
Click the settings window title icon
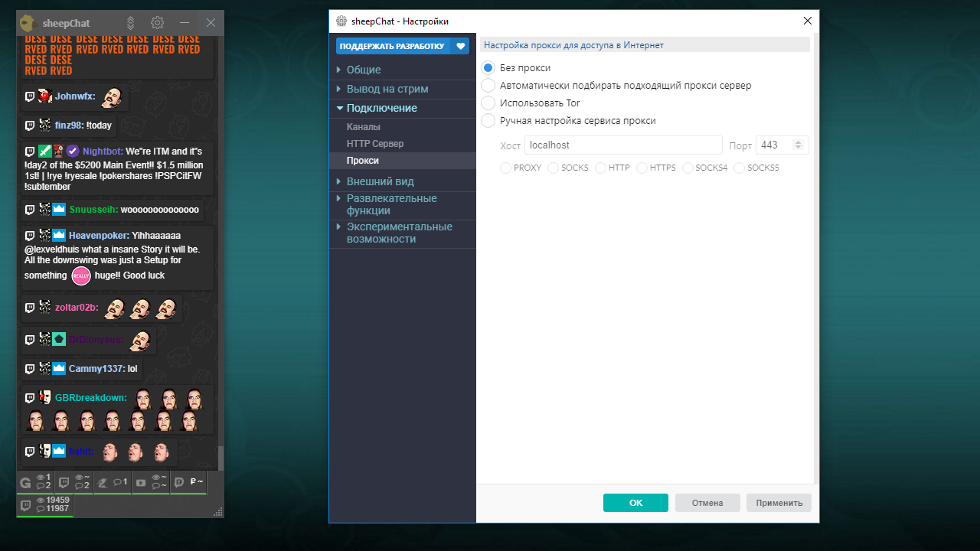pos(341,21)
